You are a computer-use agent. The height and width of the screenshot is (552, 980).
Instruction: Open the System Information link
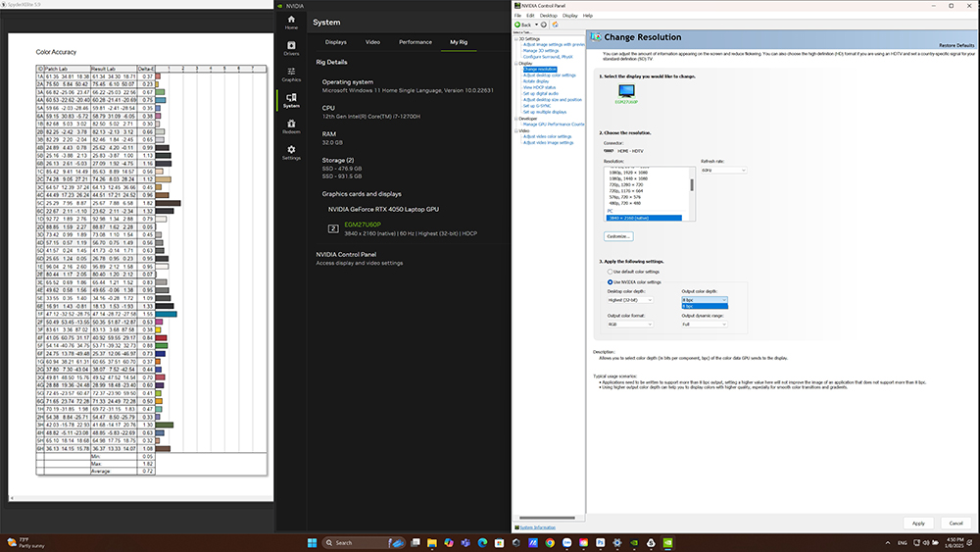click(x=537, y=527)
